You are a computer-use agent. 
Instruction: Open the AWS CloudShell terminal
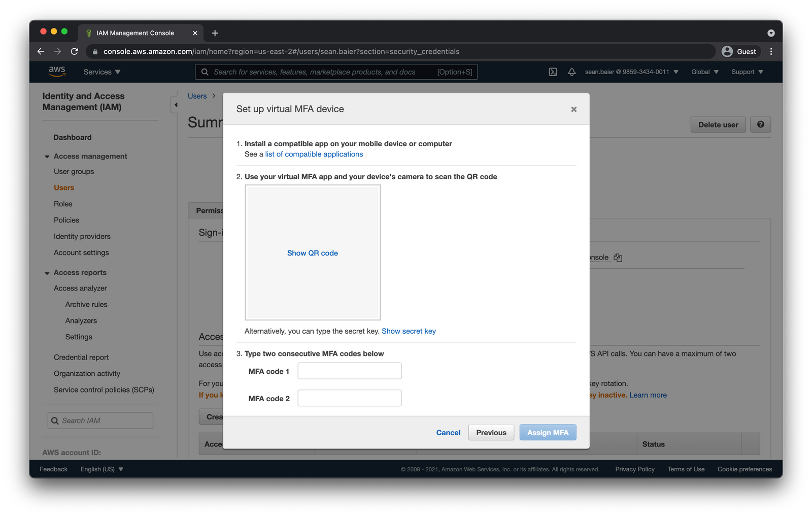pos(553,72)
